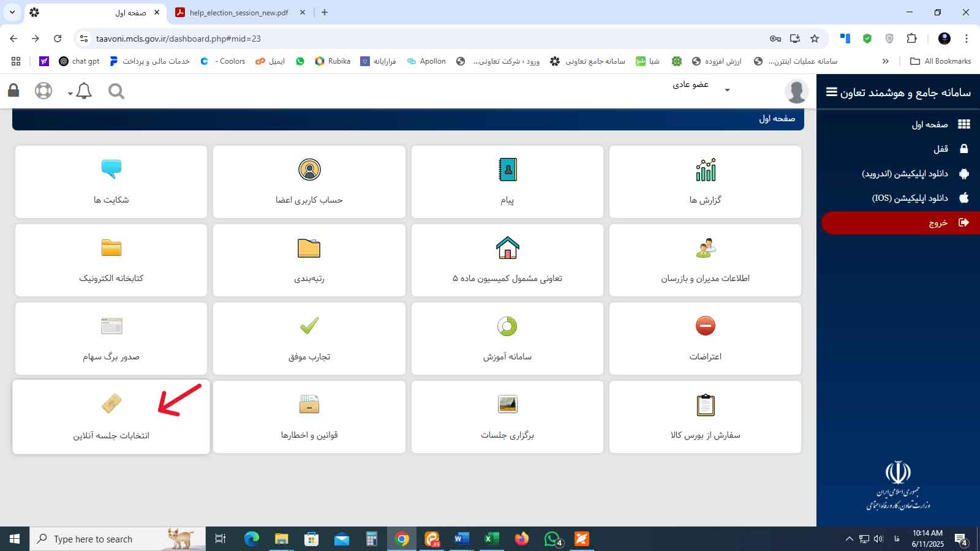Open the شکایت ها complaints tile

tap(111, 182)
